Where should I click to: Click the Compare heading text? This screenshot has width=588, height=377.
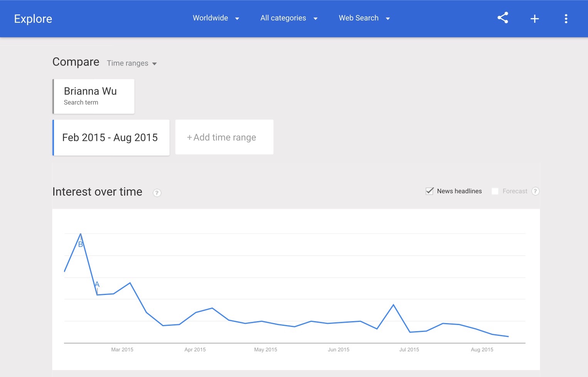[76, 62]
